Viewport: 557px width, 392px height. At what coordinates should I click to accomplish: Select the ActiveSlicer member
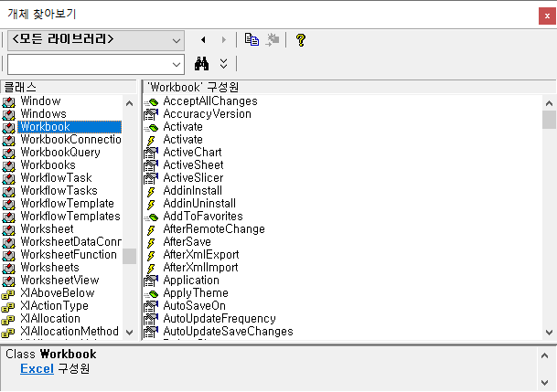coord(193,178)
